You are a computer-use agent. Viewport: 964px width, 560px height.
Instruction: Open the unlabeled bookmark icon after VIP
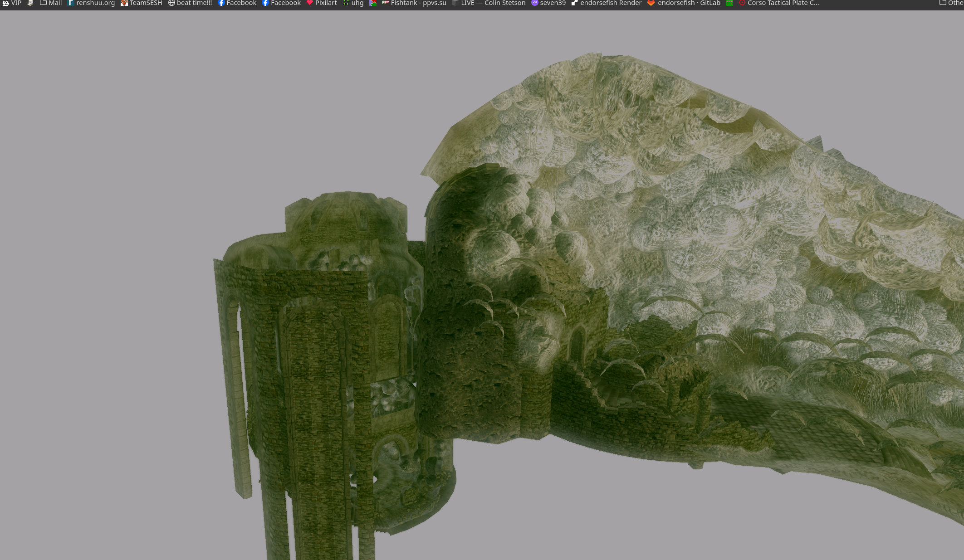30,3
